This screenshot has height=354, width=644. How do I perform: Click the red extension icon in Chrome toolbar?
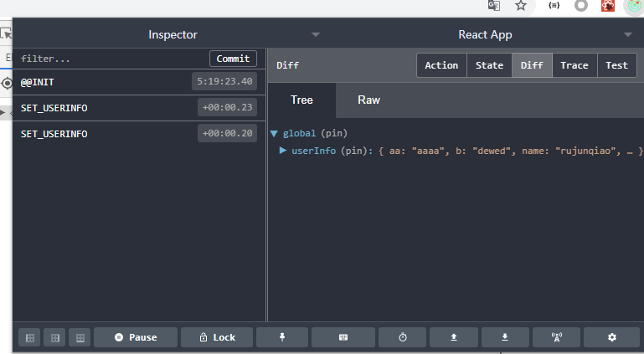tap(608, 6)
